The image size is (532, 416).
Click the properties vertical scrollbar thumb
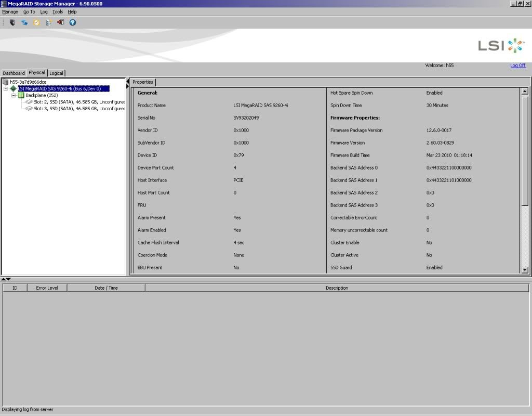[525, 150]
